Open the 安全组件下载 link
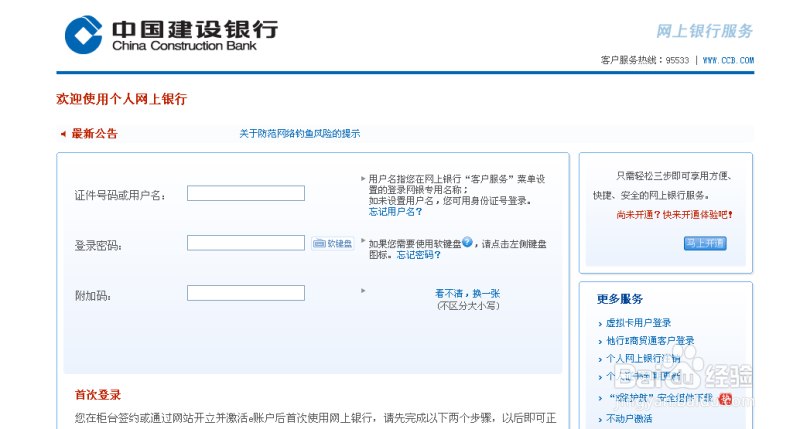 661,398
